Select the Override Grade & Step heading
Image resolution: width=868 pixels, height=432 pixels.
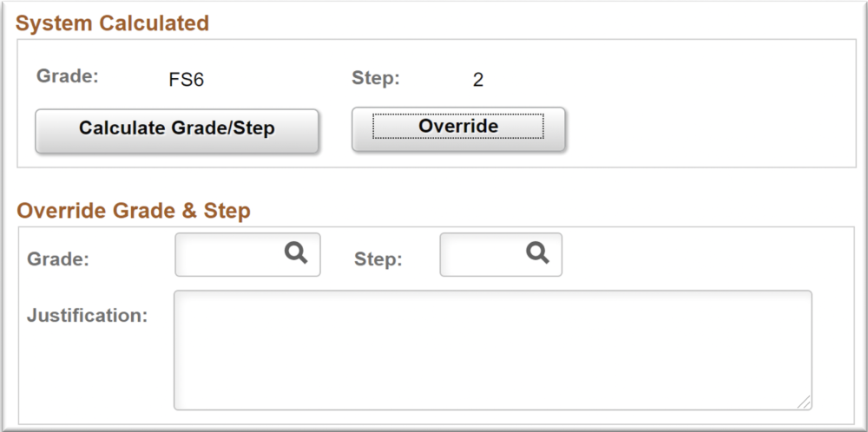click(x=134, y=210)
